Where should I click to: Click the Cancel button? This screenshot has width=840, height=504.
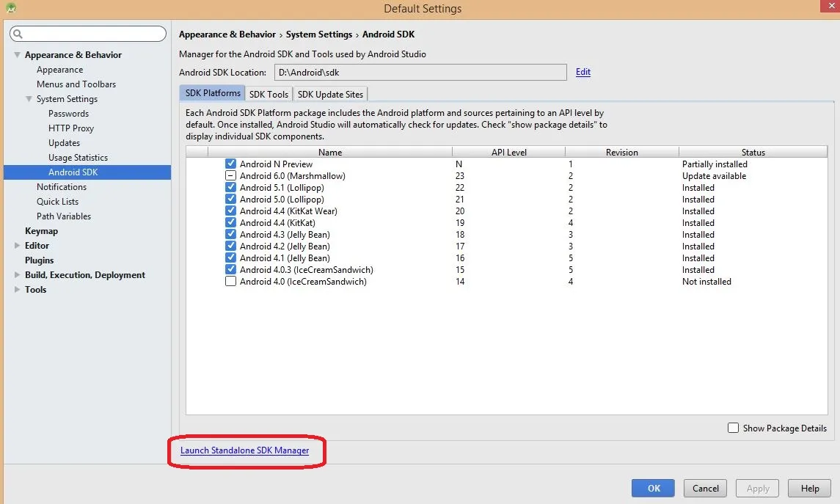[706, 489]
